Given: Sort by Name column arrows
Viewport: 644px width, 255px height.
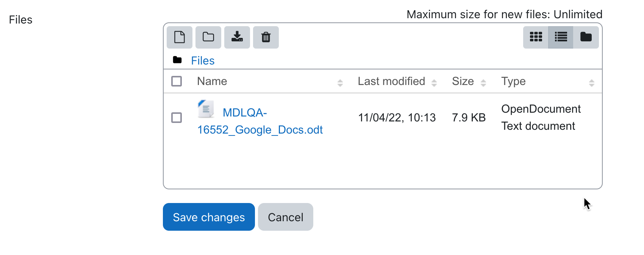Looking at the screenshot, I should (x=340, y=83).
